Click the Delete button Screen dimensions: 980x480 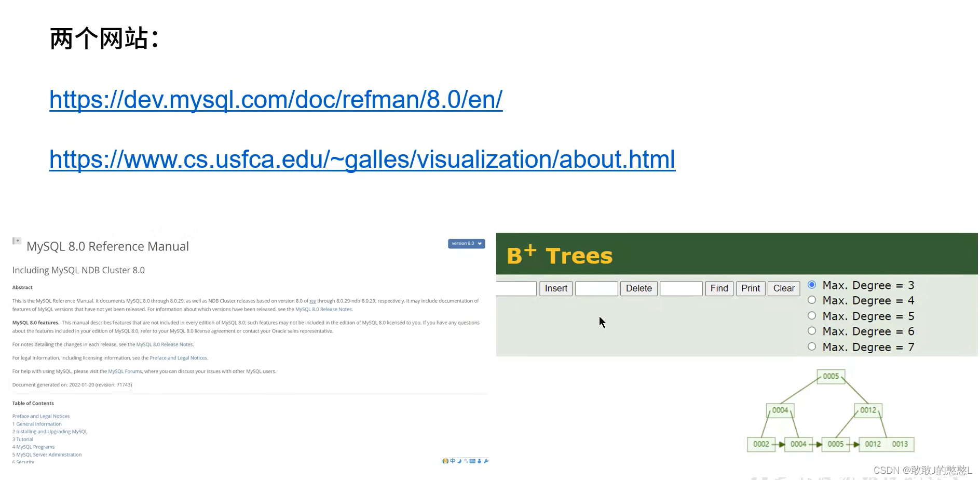pyautogui.click(x=639, y=288)
